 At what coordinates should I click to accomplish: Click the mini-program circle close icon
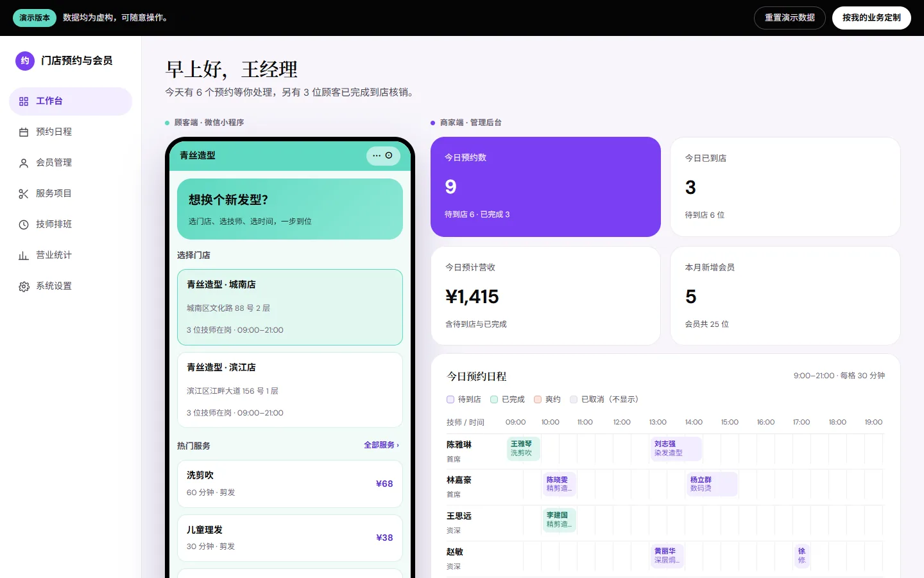point(389,155)
